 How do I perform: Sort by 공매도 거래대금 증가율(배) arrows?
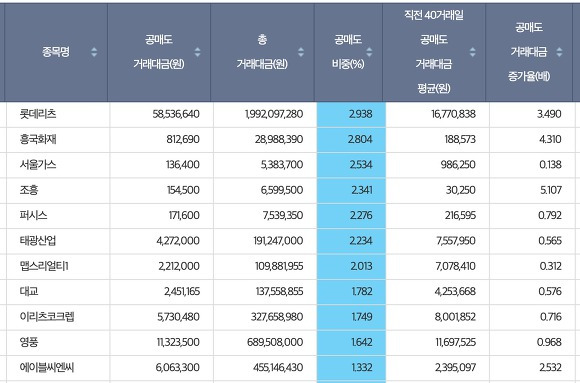click(x=559, y=52)
